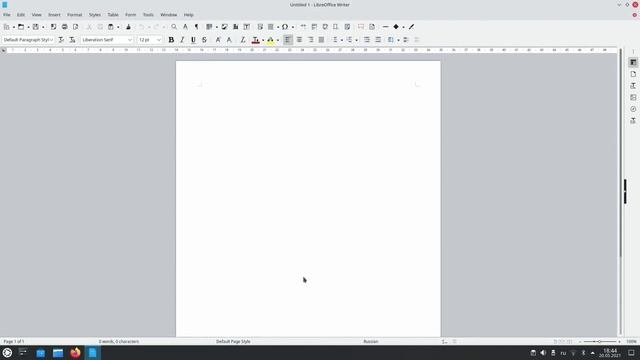Toggle Italic formatting
Viewport: 640px width, 360px height.
click(x=182, y=40)
